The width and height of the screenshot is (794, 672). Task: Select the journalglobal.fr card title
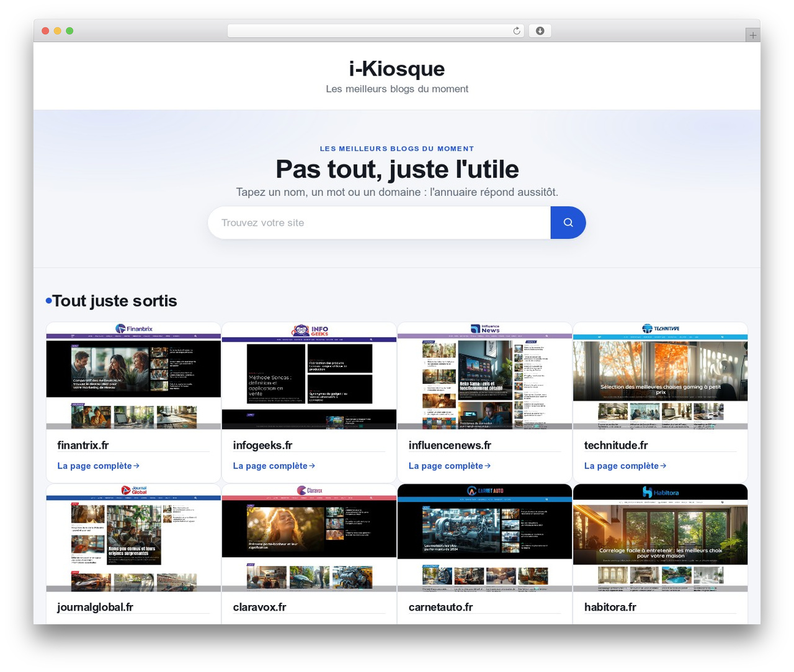point(95,607)
